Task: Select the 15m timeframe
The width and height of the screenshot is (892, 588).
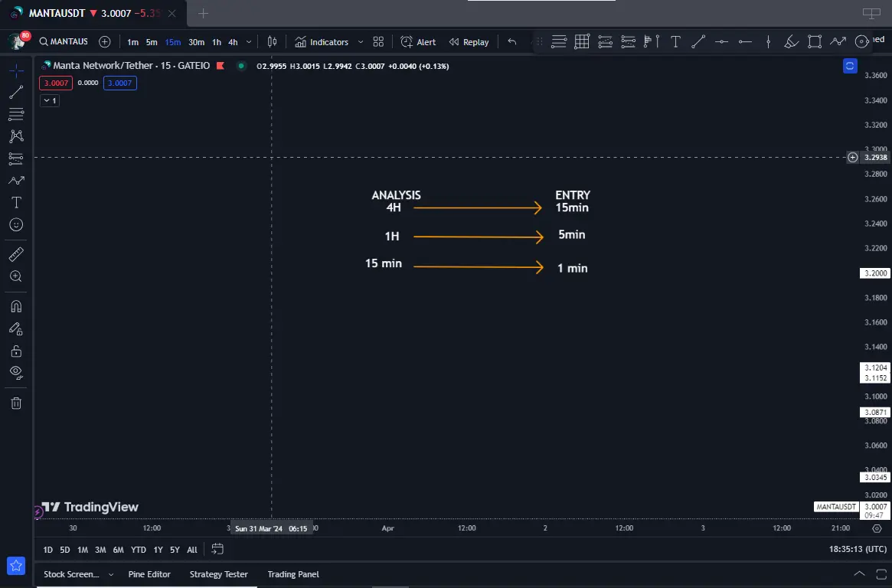Action: click(x=173, y=42)
